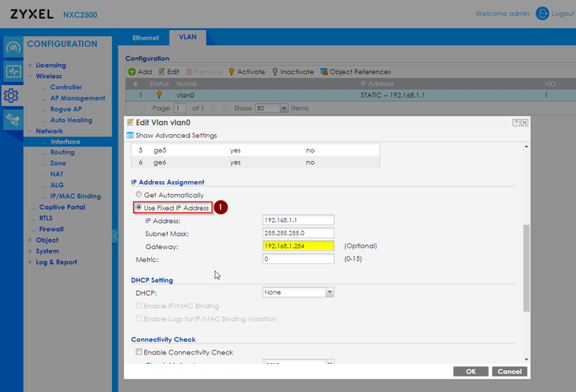Click the Add toolbar button
This screenshot has height=392, width=576.
tap(140, 72)
